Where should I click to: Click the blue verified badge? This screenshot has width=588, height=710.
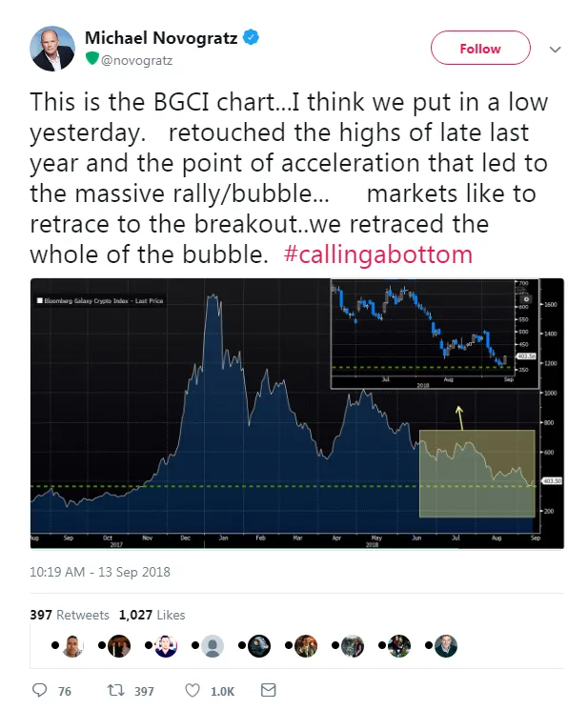(x=252, y=37)
